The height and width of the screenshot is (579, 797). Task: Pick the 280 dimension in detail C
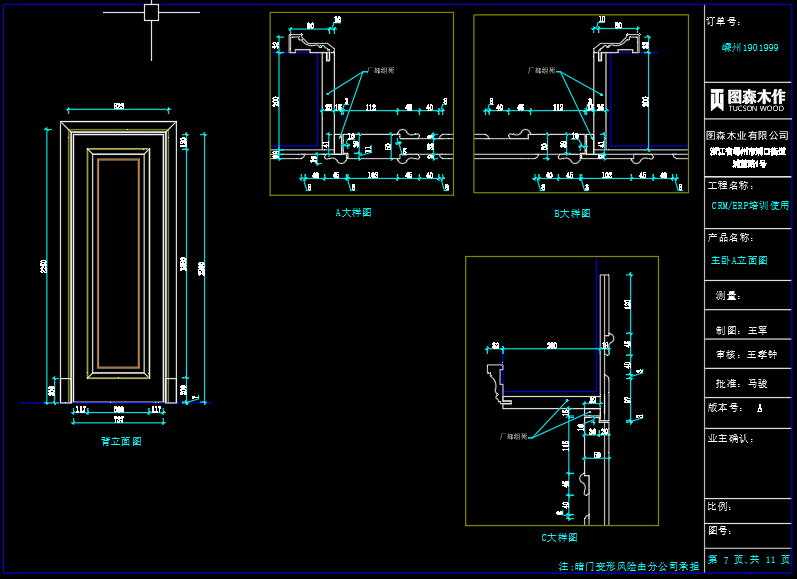pyautogui.click(x=551, y=345)
